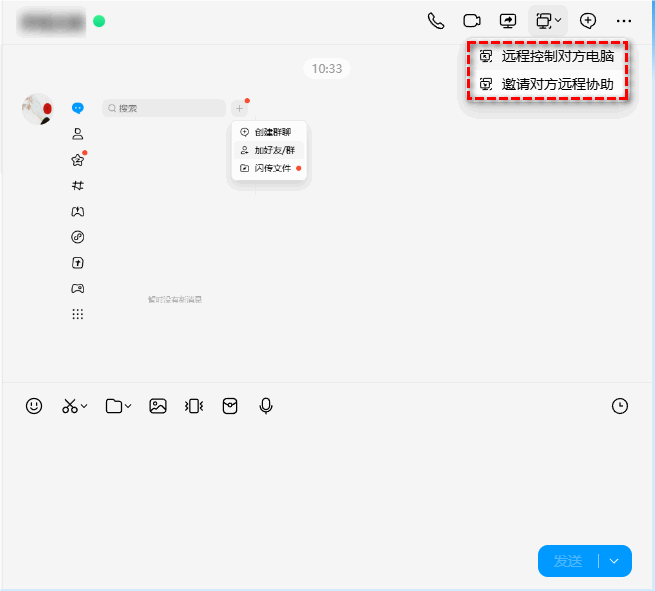Click the remote control monitor icon

click(543, 20)
